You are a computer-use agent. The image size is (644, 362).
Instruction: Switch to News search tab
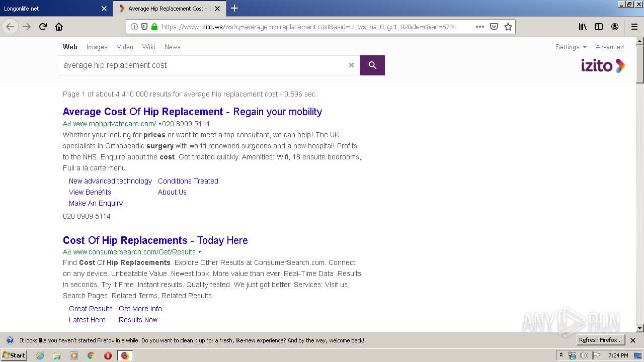pyautogui.click(x=172, y=47)
